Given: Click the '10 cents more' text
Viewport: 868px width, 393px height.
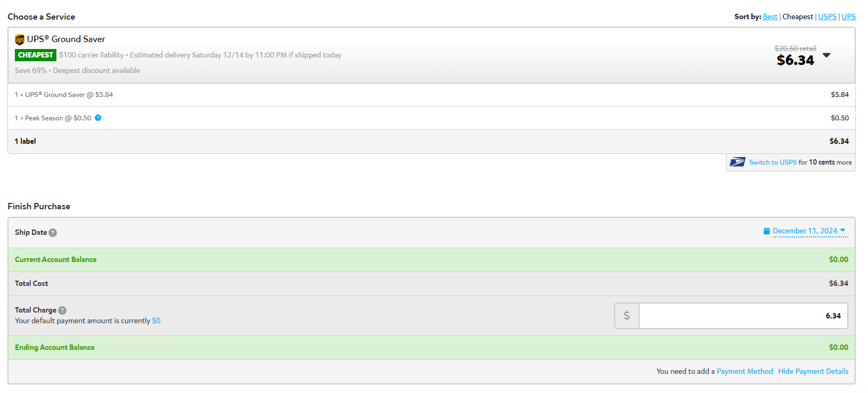Looking at the screenshot, I should (x=830, y=162).
